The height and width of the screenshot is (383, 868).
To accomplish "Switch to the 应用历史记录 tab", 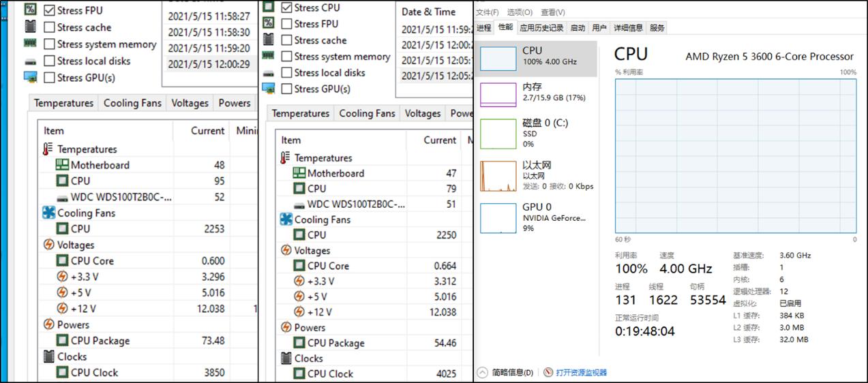I will point(541,28).
